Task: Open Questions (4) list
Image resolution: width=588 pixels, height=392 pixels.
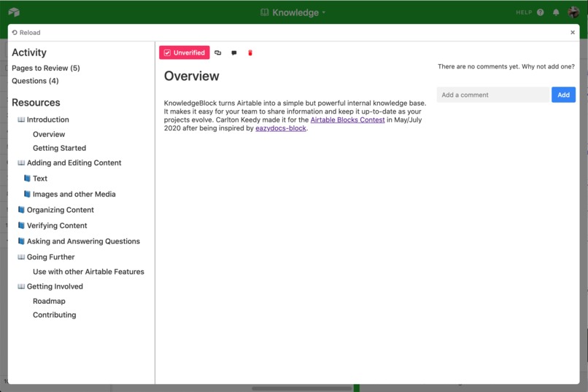Action: pyautogui.click(x=35, y=81)
